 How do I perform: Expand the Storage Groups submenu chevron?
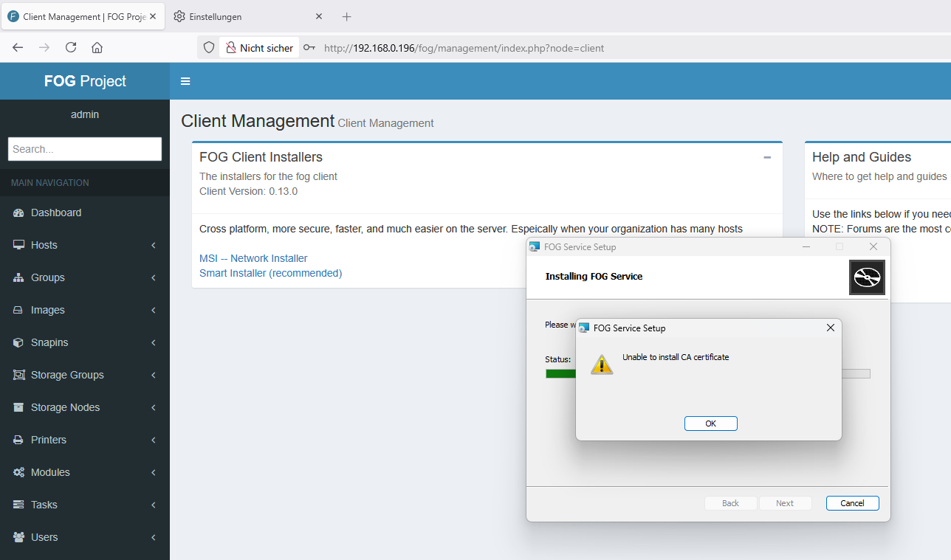154,375
